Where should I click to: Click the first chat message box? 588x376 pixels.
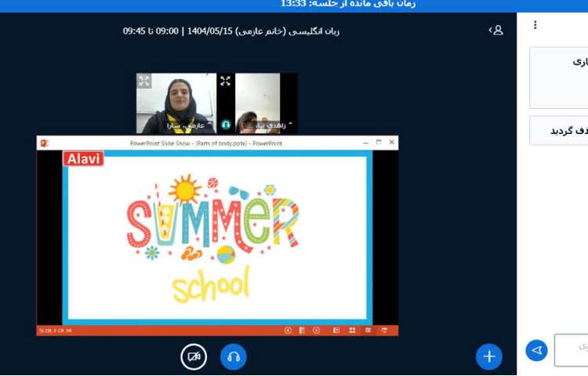(558, 77)
